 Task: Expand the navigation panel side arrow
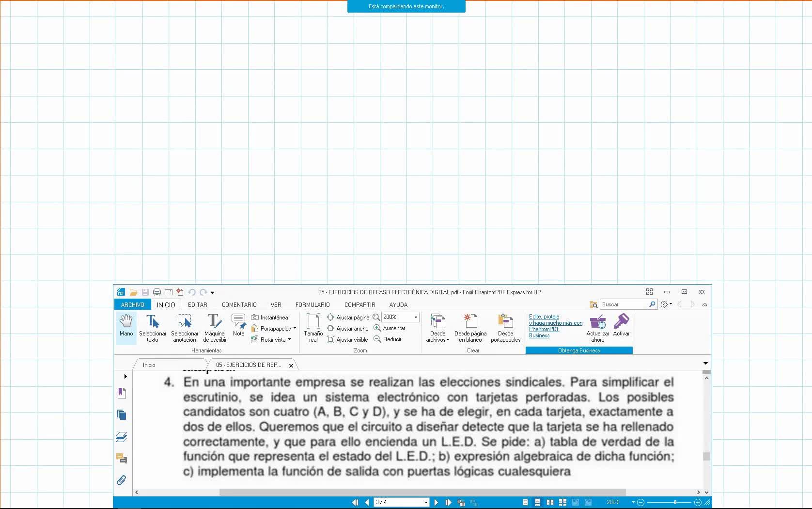coord(125,377)
